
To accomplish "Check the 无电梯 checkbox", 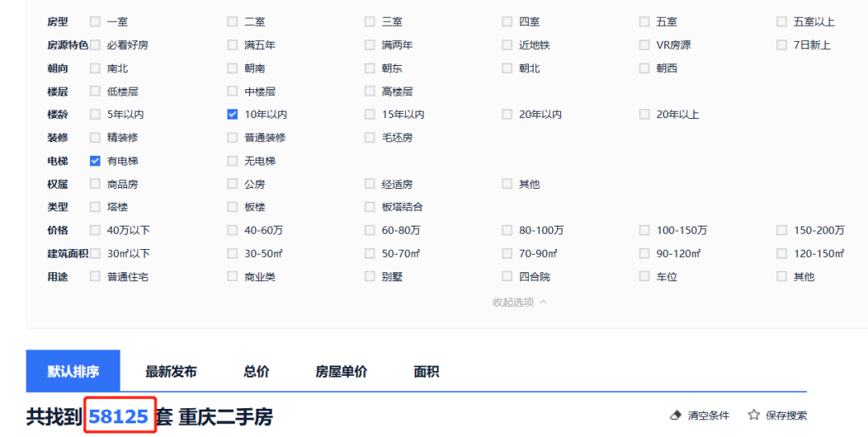I will tap(232, 161).
